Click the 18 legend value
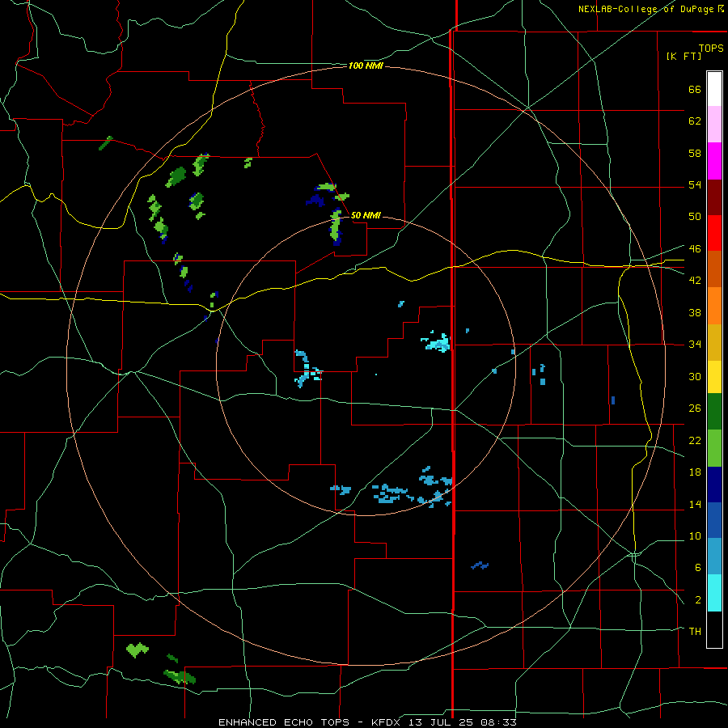The image size is (728, 728). (x=695, y=472)
